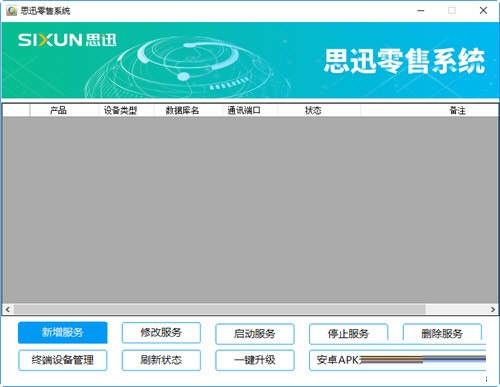
Task: Minimize the 思迅零售系统 window
Action: (421, 11)
